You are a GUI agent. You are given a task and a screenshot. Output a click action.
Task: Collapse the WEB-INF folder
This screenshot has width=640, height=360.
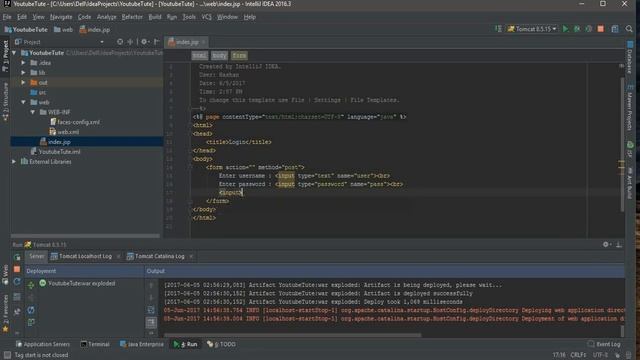pos(33,112)
